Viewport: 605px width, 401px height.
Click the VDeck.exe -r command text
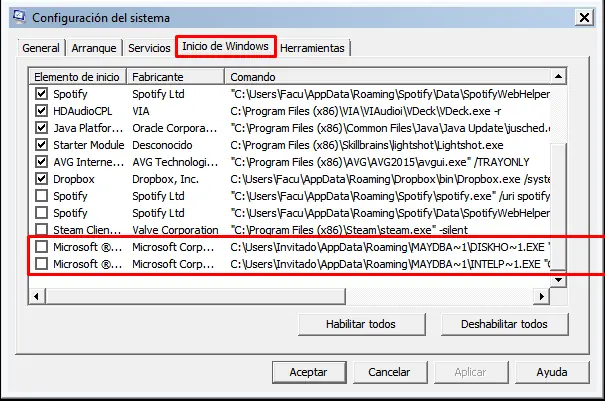366,111
